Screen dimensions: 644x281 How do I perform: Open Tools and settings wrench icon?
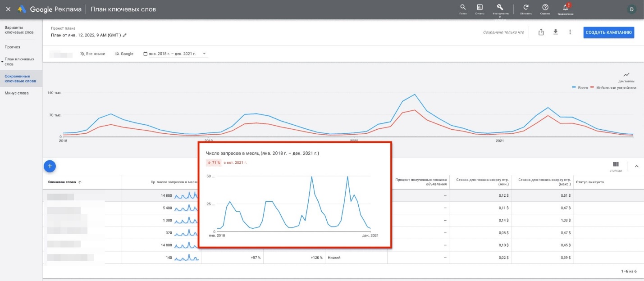500,8
